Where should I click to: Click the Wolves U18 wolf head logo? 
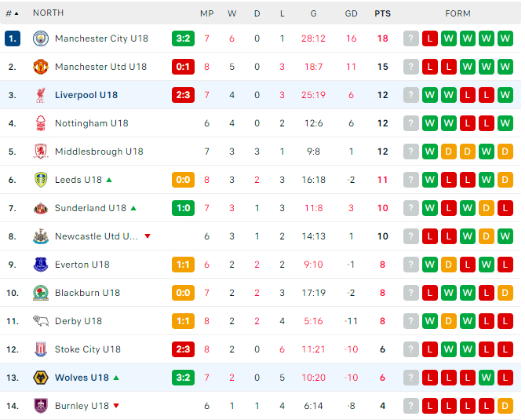pyautogui.click(x=41, y=378)
